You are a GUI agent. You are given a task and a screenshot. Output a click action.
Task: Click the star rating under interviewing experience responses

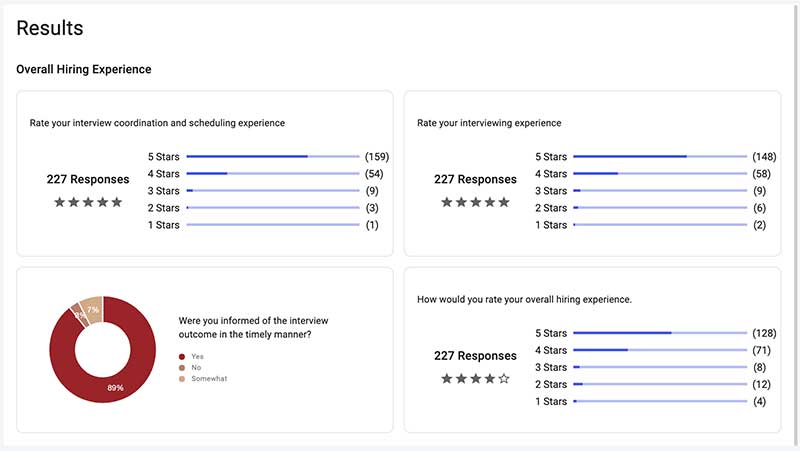tap(475, 202)
